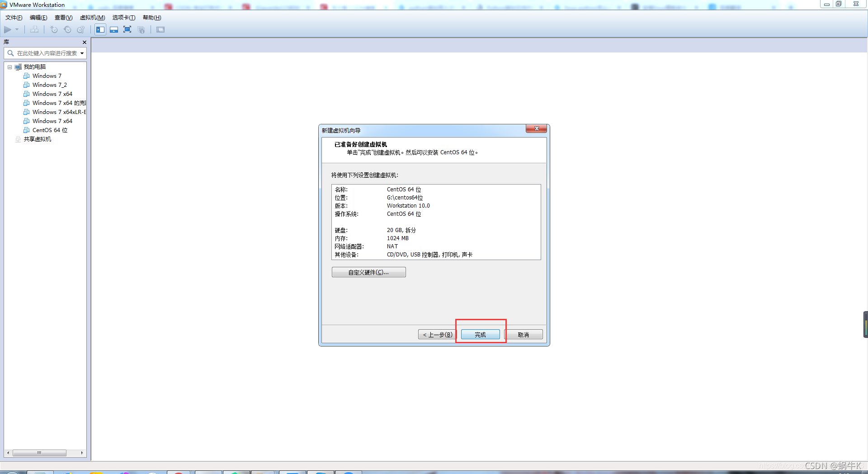This screenshot has height=474, width=868.
Task: Select the Windows 7 virtual machine
Action: (x=47, y=76)
